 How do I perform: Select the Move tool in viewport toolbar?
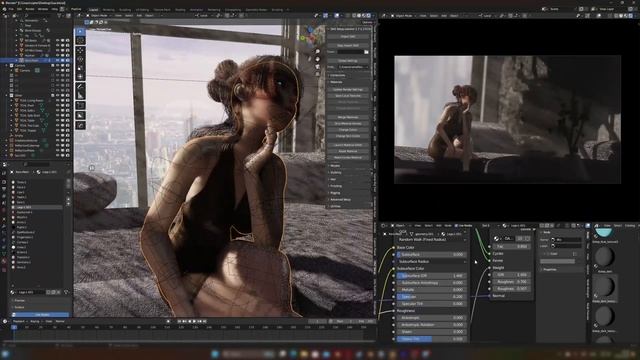click(80, 50)
